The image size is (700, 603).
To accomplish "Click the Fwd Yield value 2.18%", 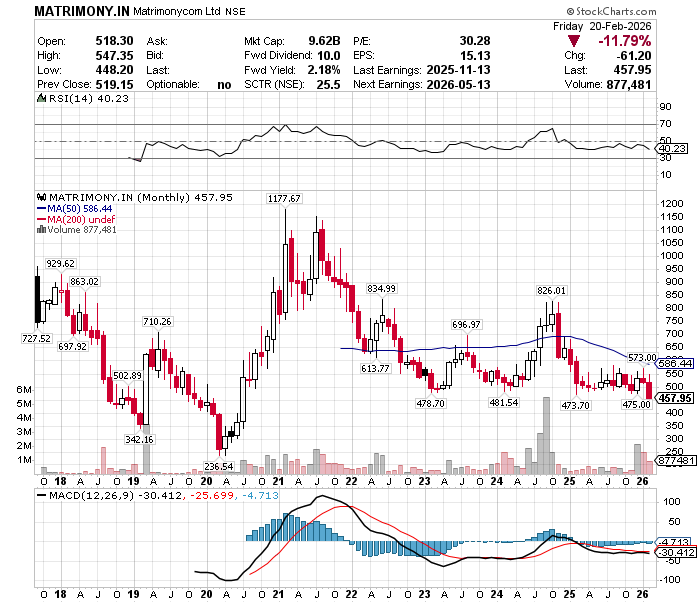I will coord(324,70).
